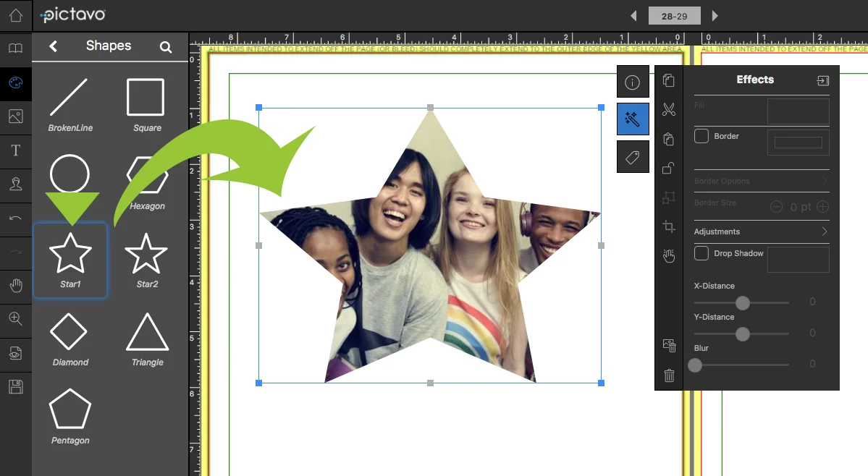The width and height of the screenshot is (868, 476).
Task: Add the BrokenLine shape
Action: 69,105
